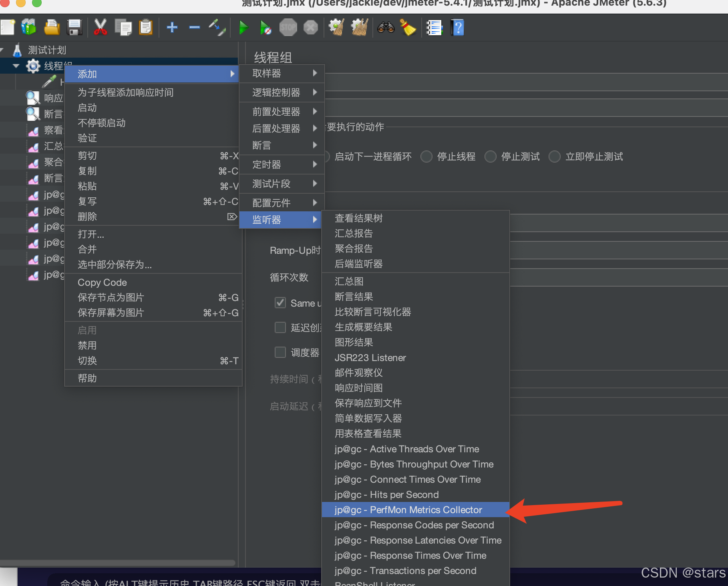The height and width of the screenshot is (586, 728).
Task: Open the Function helper list icon
Action: [x=434, y=28]
